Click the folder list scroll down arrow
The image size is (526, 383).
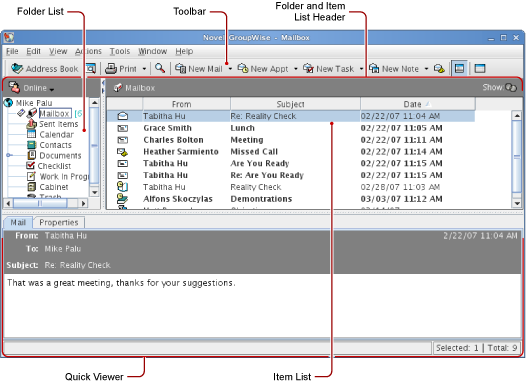point(95,192)
